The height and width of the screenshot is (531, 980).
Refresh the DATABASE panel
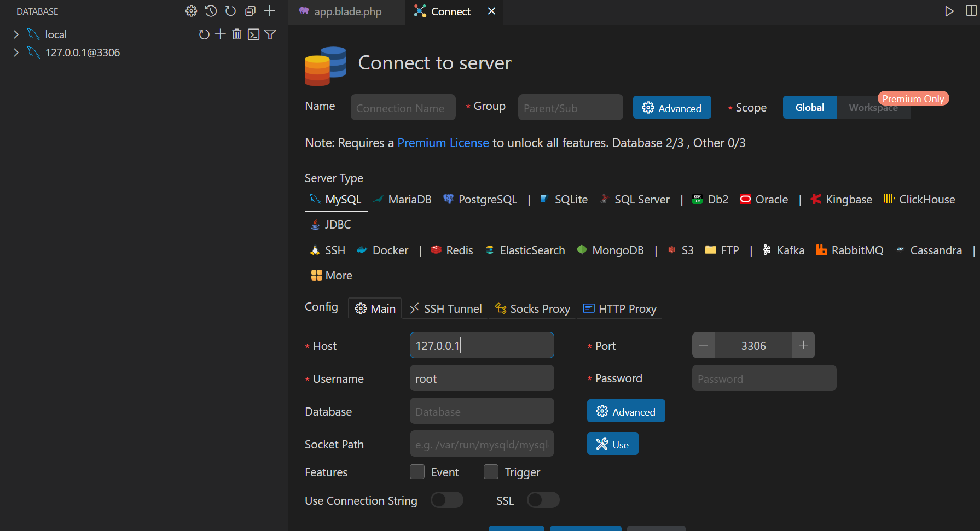230,11
